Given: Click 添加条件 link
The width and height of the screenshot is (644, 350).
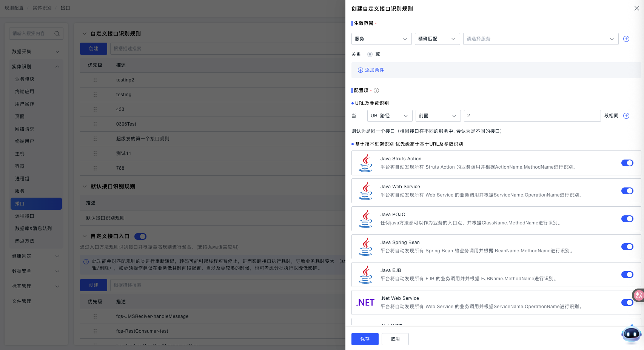Looking at the screenshot, I should [x=371, y=70].
